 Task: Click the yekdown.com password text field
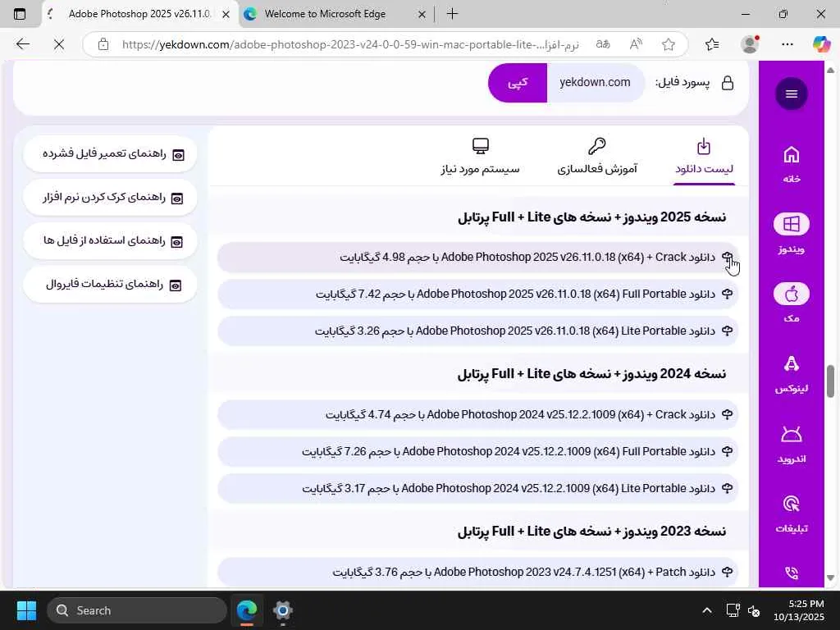tap(596, 83)
